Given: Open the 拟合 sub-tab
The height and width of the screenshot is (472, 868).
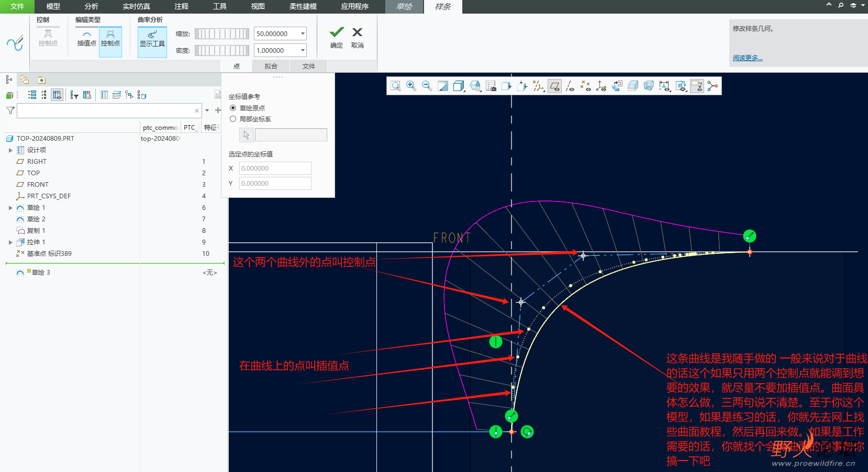Looking at the screenshot, I should click(x=271, y=66).
